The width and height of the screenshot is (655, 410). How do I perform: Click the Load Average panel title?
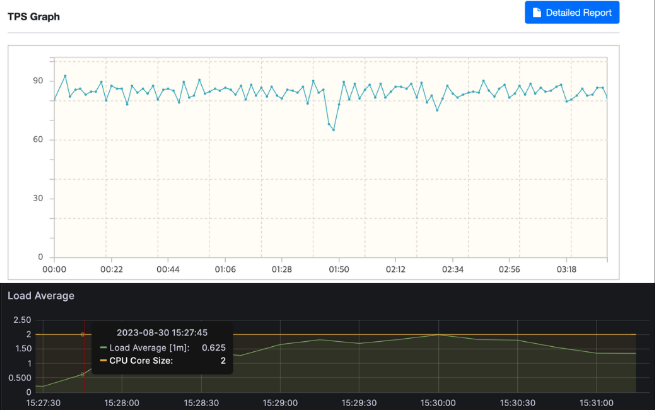tap(41, 295)
